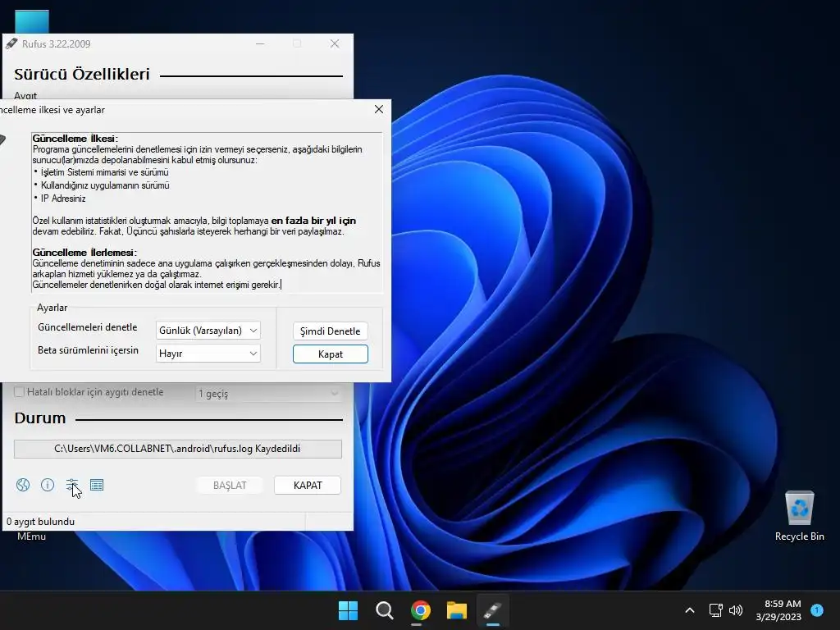Click the Kapat button in the dialog

tap(330, 354)
